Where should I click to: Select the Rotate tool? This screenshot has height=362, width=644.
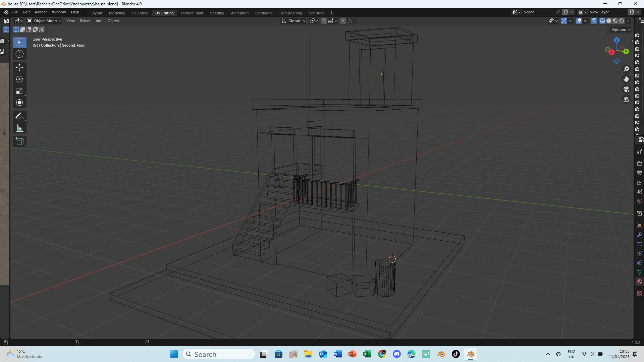(19, 79)
